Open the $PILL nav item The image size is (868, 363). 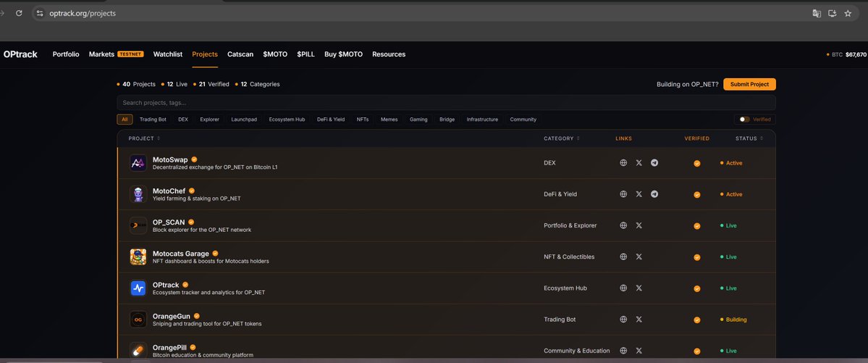306,54
